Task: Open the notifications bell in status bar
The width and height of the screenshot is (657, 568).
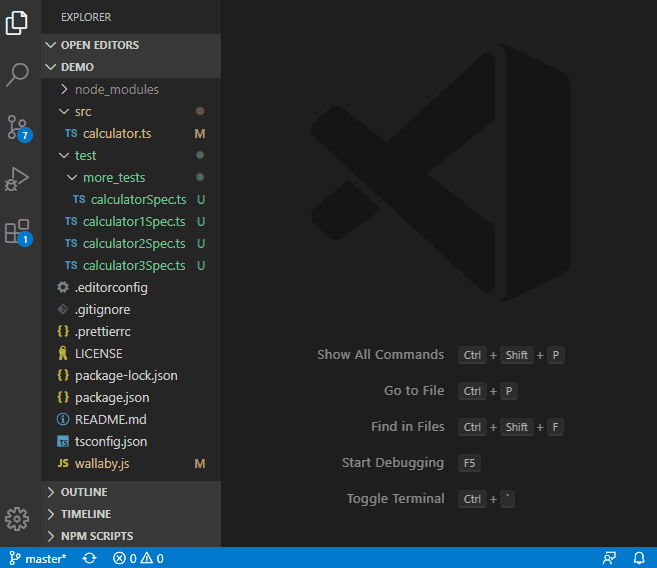Action: [x=639, y=558]
